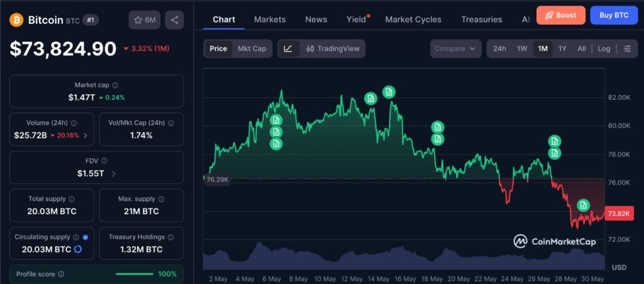Screen dimensions: 644x284
Task: Click the lower news marker near 18 May
Action: pyautogui.click(x=438, y=139)
